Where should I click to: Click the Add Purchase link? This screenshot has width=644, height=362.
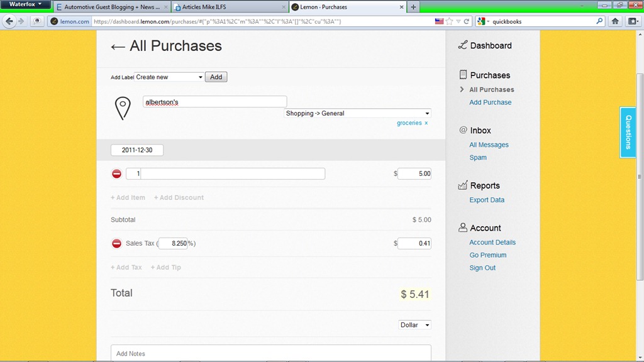491,102
